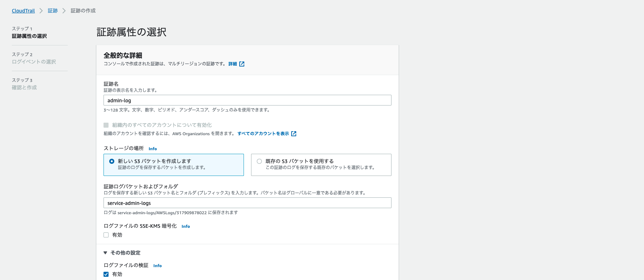Click breadcrumb chevron after CloudTrail
Viewport: 644px width, 280px height.
point(41,11)
